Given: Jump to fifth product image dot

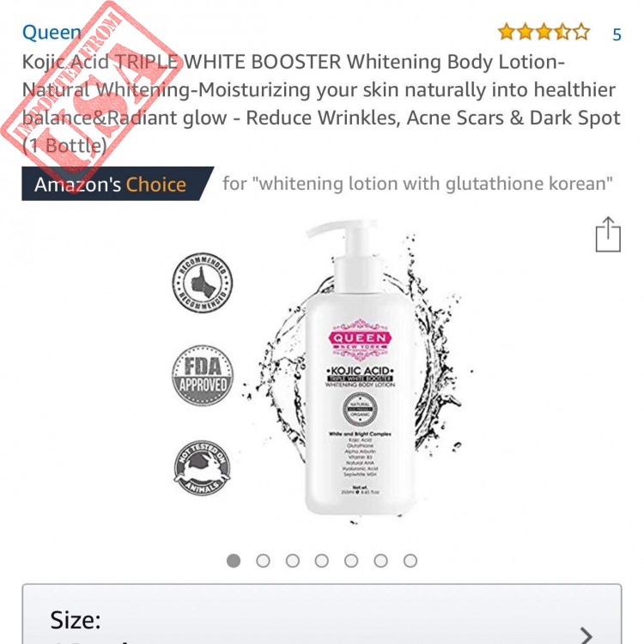Looking at the screenshot, I should pos(351,560).
